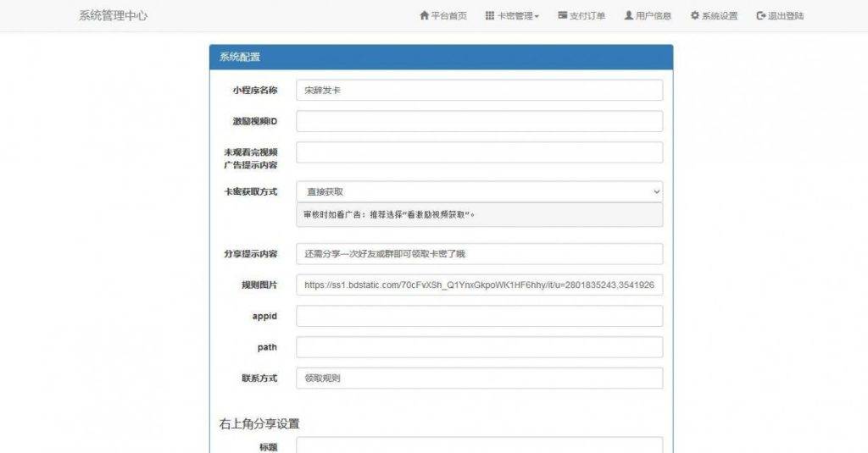Log out via 退出登陆
The width and height of the screenshot is (868, 453).
click(780, 15)
